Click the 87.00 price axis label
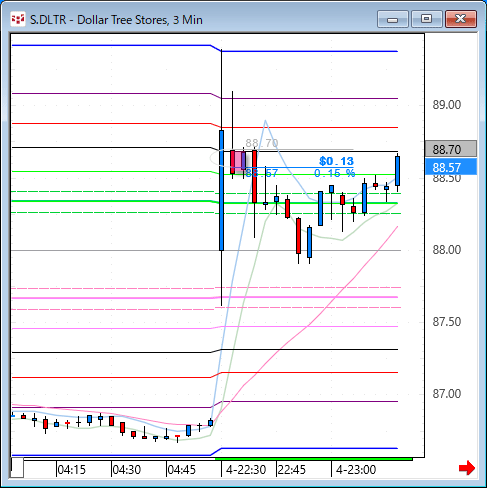Image resolution: width=487 pixels, height=488 pixels. pos(447,394)
